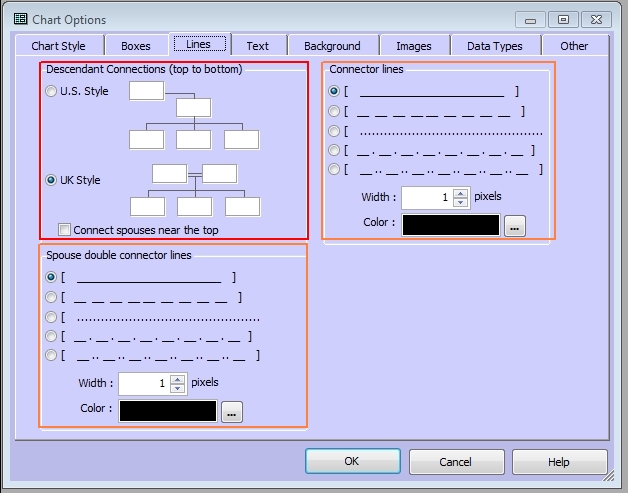Viewport: 628px width, 493px height.
Task: Open the Background tab
Action: tap(332, 46)
